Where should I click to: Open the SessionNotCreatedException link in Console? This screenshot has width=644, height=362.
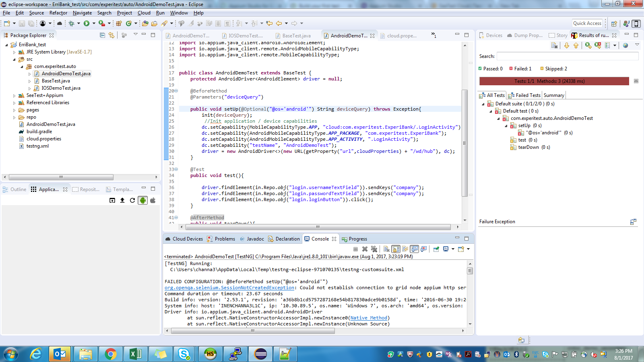point(229,288)
